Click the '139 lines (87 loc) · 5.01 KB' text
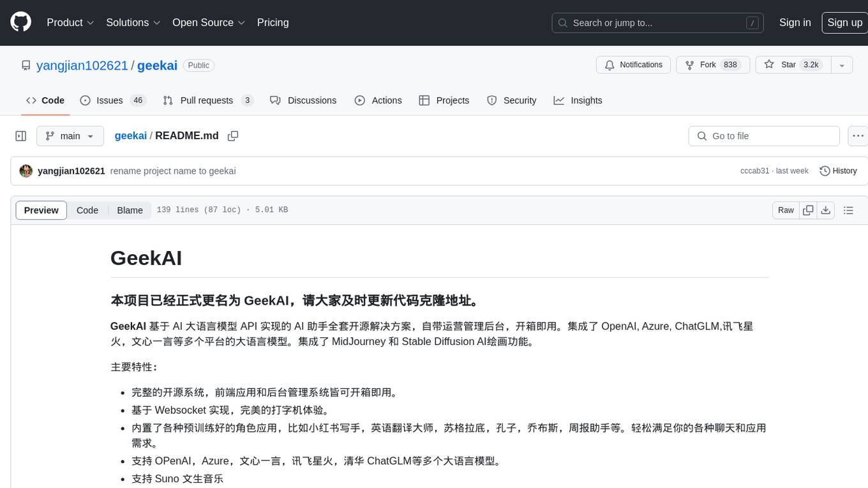Viewport: 868px width, 488px height. 222,210
